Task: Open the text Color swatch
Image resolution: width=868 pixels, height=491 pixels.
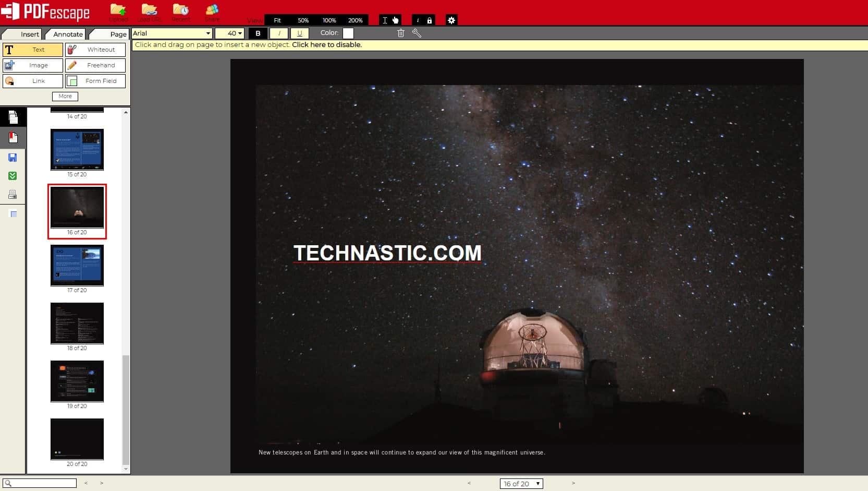Action: [348, 33]
